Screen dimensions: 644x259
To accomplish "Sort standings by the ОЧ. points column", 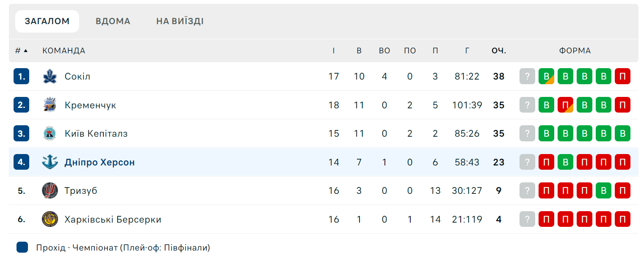I will [x=499, y=51].
